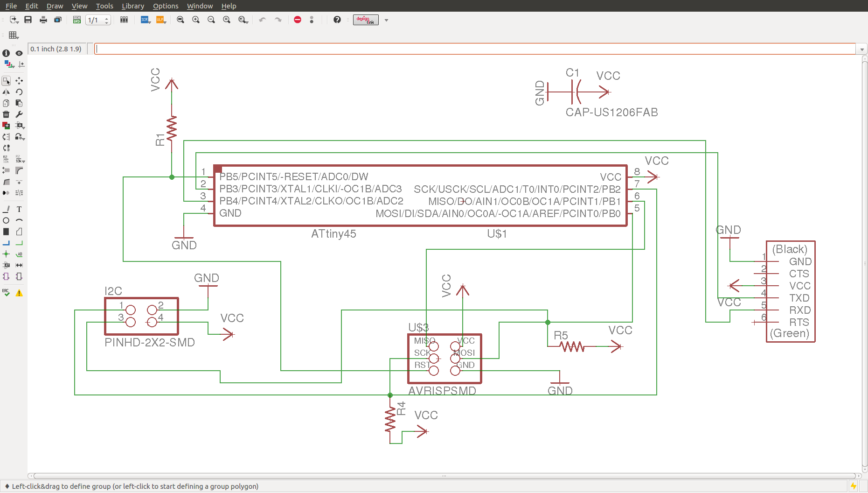Select the Junction green dot tool

click(x=6, y=254)
